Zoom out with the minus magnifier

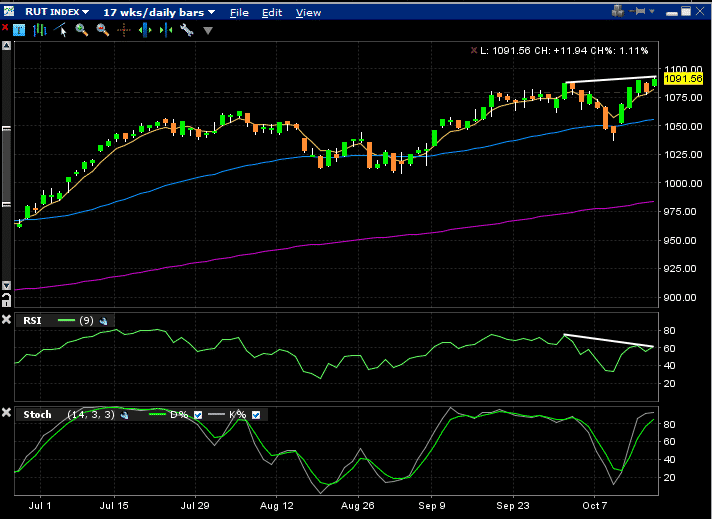103,30
